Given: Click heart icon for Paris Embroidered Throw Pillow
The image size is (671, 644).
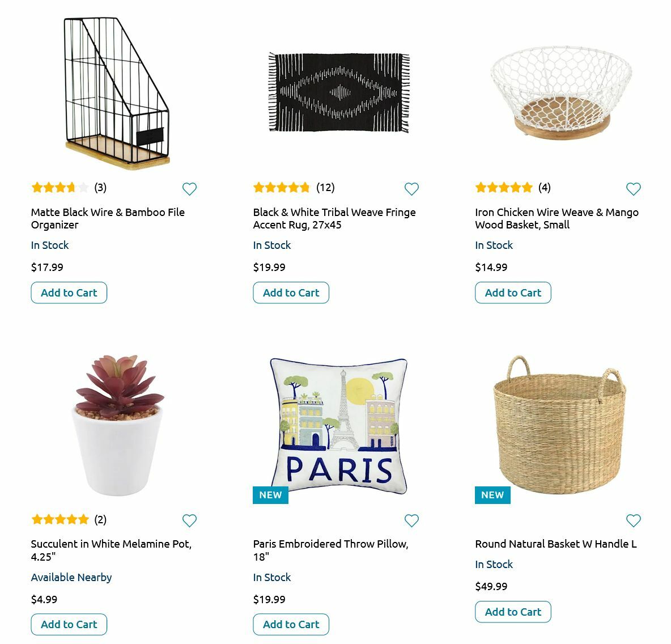Looking at the screenshot, I should 411,520.
